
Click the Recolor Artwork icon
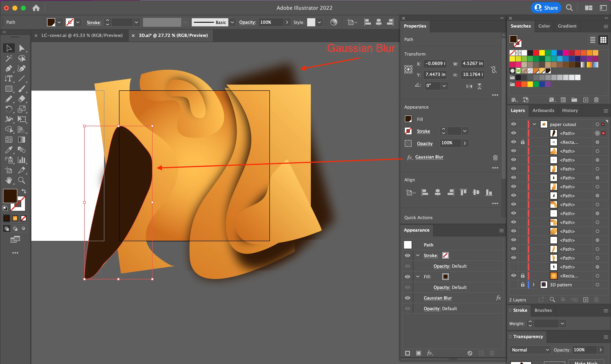pos(334,22)
